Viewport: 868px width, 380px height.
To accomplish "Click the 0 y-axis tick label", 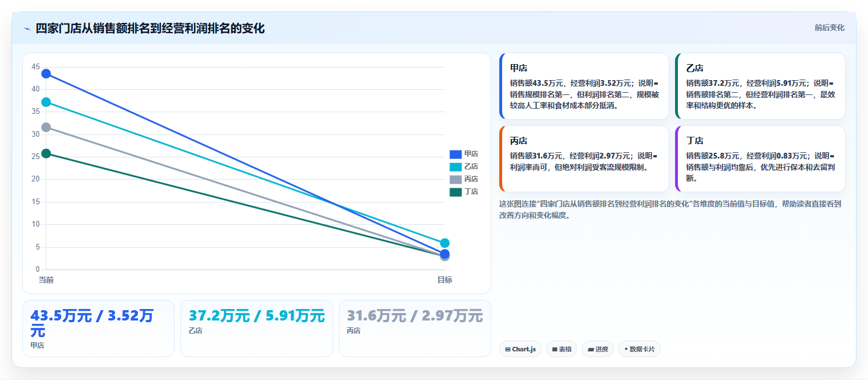I will (x=38, y=270).
